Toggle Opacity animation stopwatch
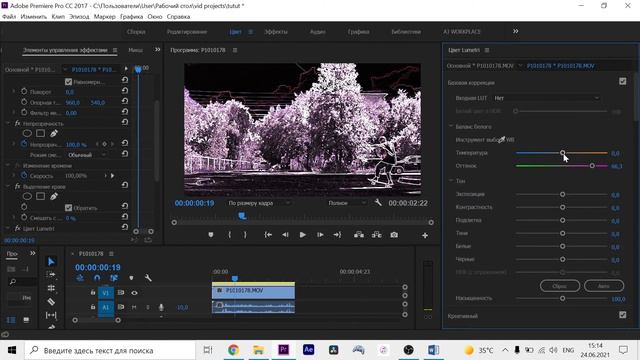This screenshot has height=360, width=640. (24, 144)
